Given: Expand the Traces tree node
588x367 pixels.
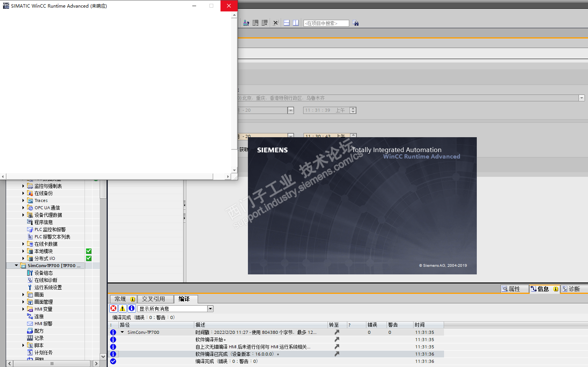Looking at the screenshot, I should [23, 200].
